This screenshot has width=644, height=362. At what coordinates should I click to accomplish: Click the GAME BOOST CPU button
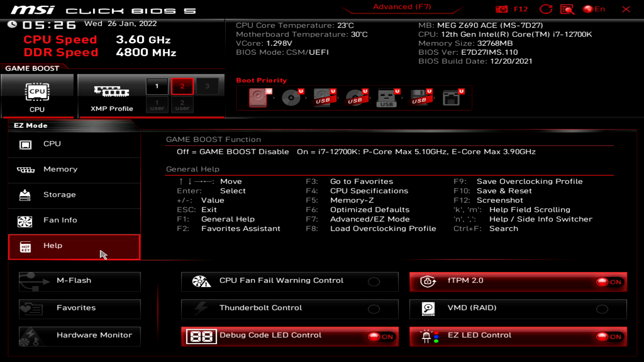(37, 95)
